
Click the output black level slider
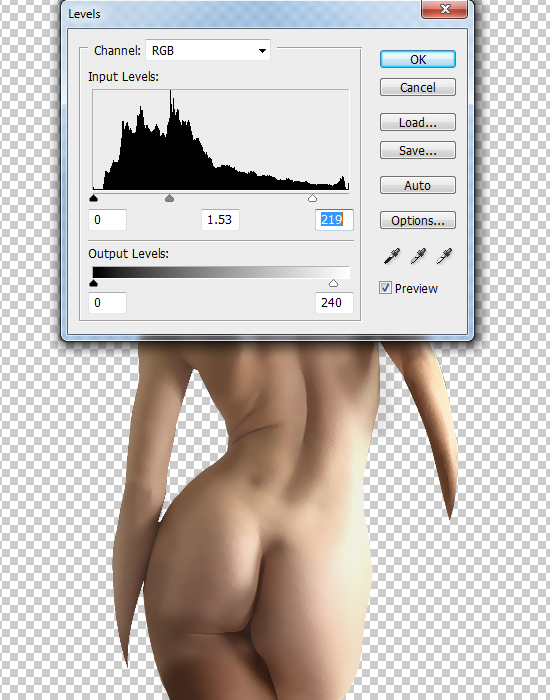tap(93, 283)
